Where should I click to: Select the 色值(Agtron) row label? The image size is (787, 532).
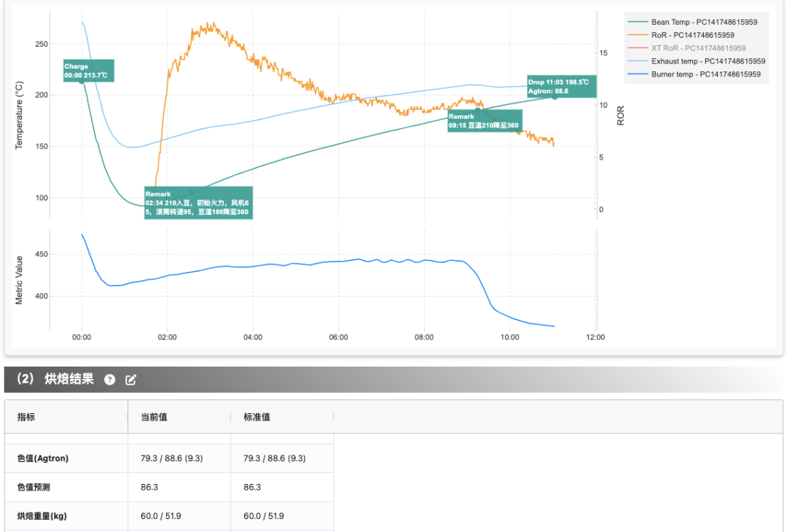pos(43,458)
